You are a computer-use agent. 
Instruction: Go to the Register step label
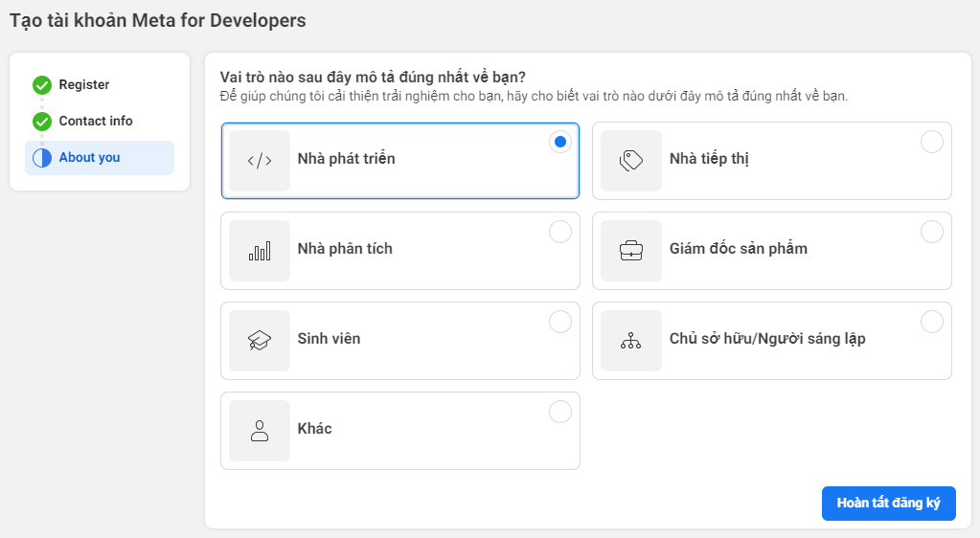(84, 85)
